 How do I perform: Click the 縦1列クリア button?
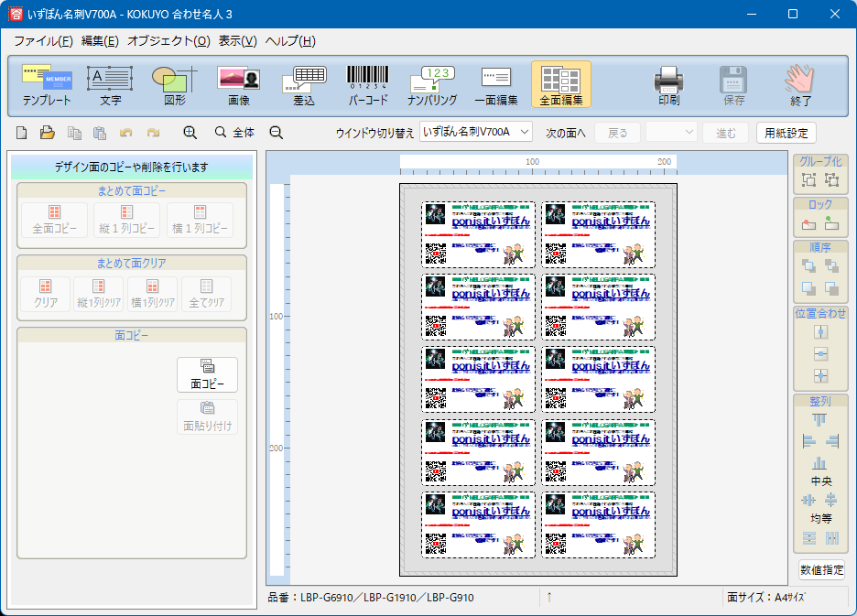(x=98, y=294)
